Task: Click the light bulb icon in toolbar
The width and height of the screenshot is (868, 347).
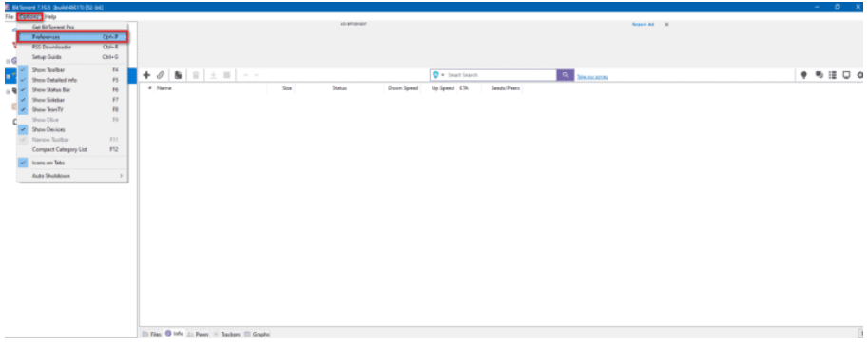Action: (804, 75)
